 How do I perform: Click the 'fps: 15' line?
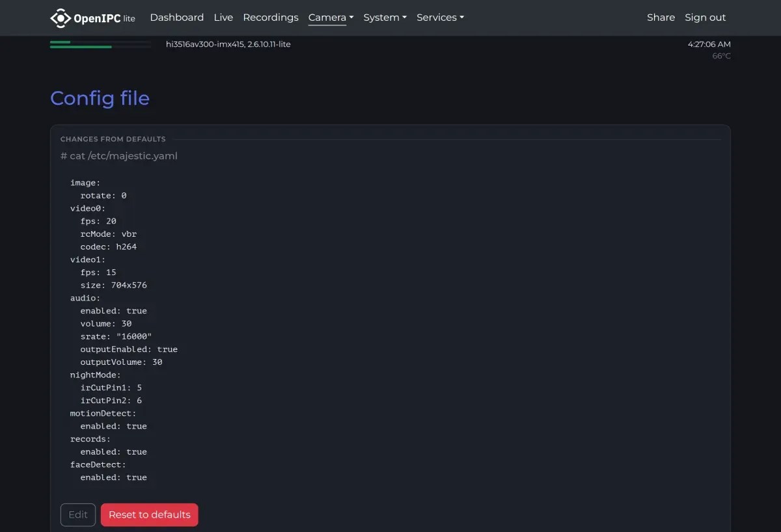[98, 272]
